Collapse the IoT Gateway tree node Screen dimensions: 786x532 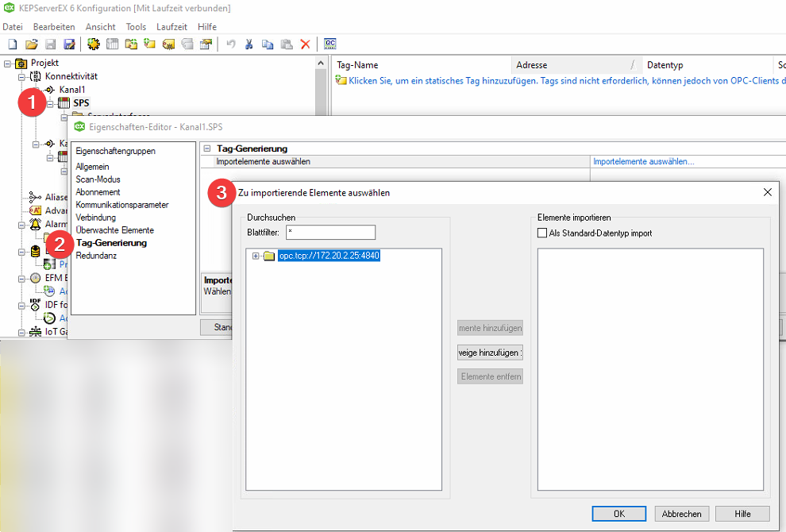click(x=21, y=332)
